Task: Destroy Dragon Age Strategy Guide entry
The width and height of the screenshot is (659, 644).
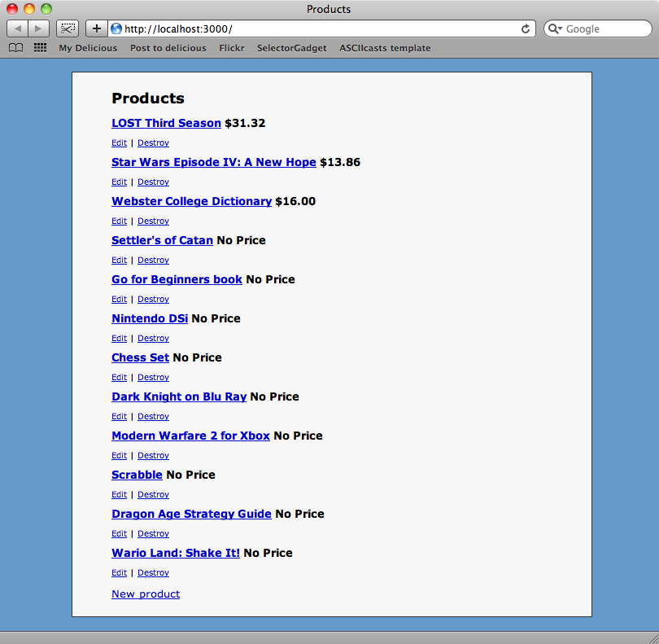Action: tap(154, 534)
